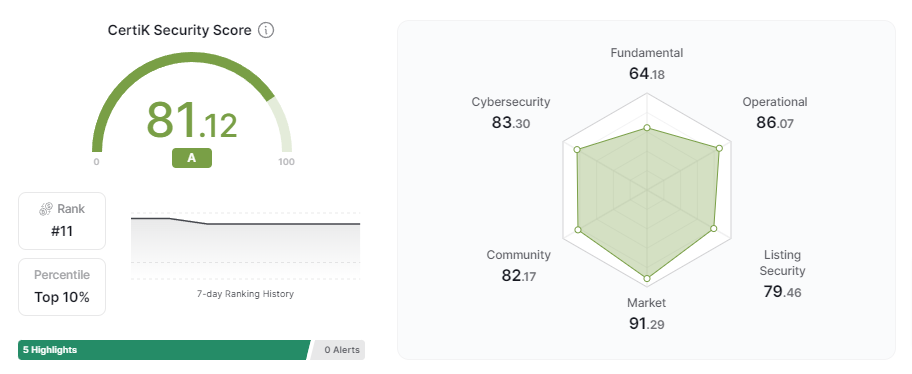Select the 7-day Ranking History line chart
The image size is (912, 374).
coord(245,246)
